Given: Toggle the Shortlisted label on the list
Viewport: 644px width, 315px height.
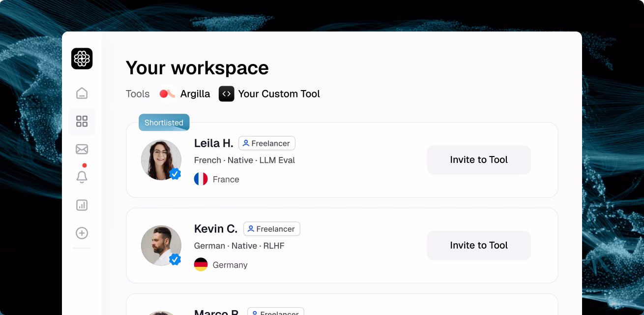Looking at the screenshot, I should tap(164, 122).
